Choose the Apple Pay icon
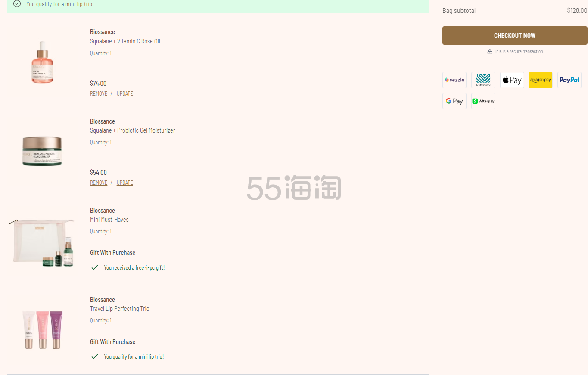This screenshot has height=375, width=588. click(x=512, y=80)
